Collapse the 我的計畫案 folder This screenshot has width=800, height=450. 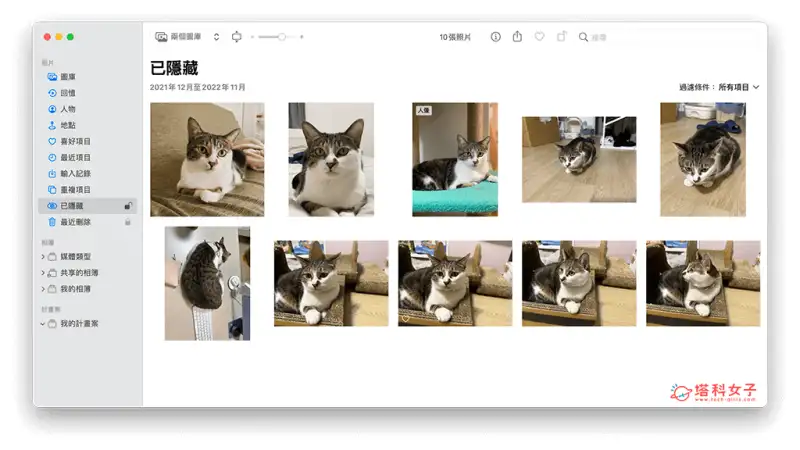(43, 324)
